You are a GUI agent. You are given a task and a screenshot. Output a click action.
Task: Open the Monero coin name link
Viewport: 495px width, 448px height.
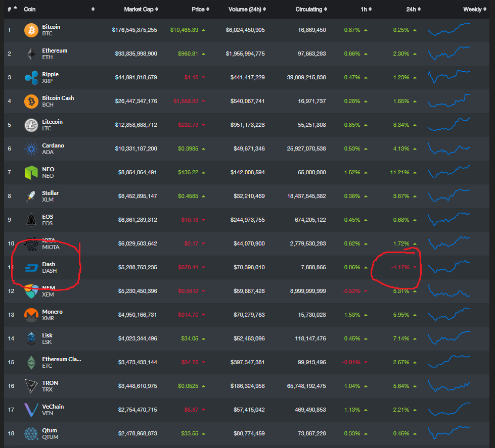53,312
